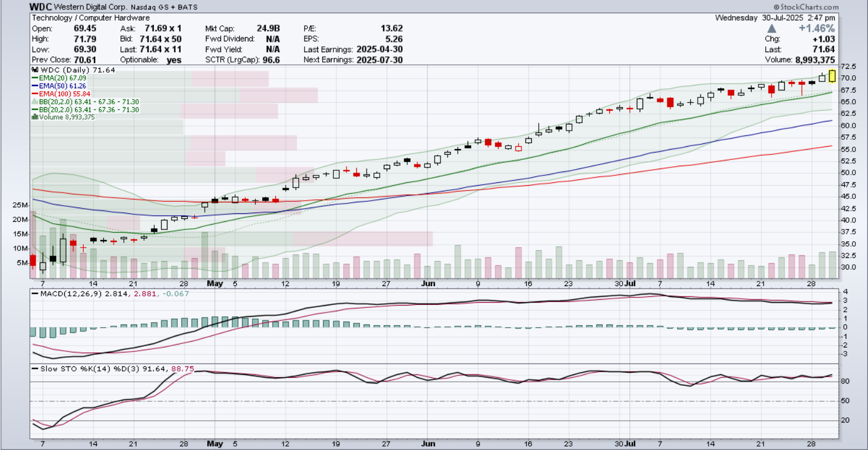Click the 30.0 price axis label
The width and height of the screenshot is (868, 450).
(848, 268)
